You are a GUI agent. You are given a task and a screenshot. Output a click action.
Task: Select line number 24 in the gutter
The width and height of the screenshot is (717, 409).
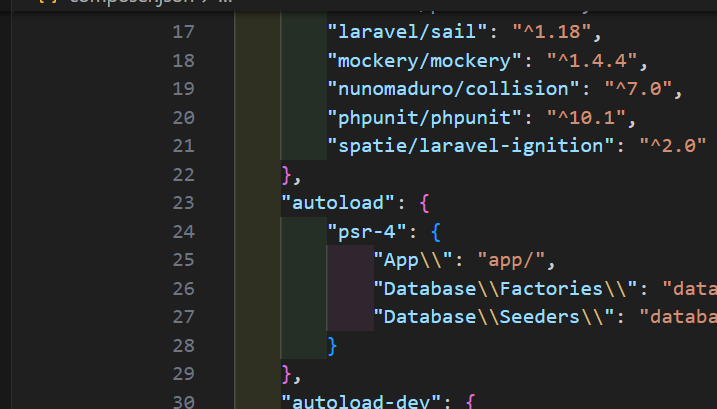pyautogui.click(x=183, y=232)
